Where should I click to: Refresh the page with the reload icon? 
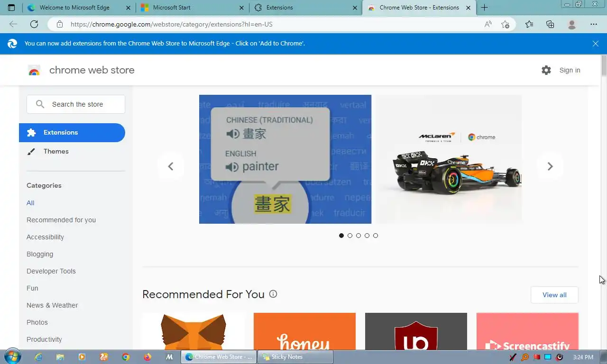(34, 24)
